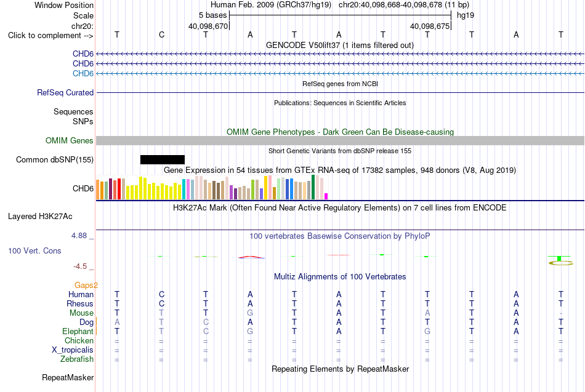This screenshot has height=392, width=585.
Task: Select the Zebrafish alignment row label
Action: click(x=77, y=359)
